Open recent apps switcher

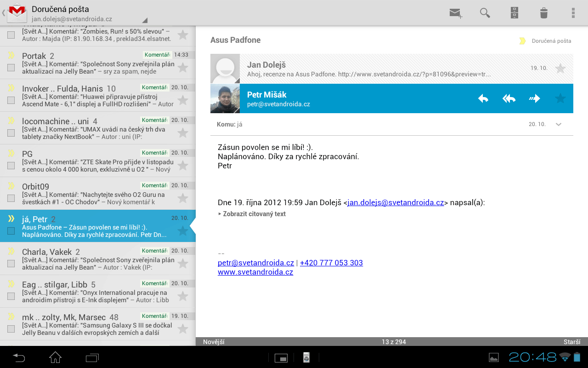(x=92, y=357)
